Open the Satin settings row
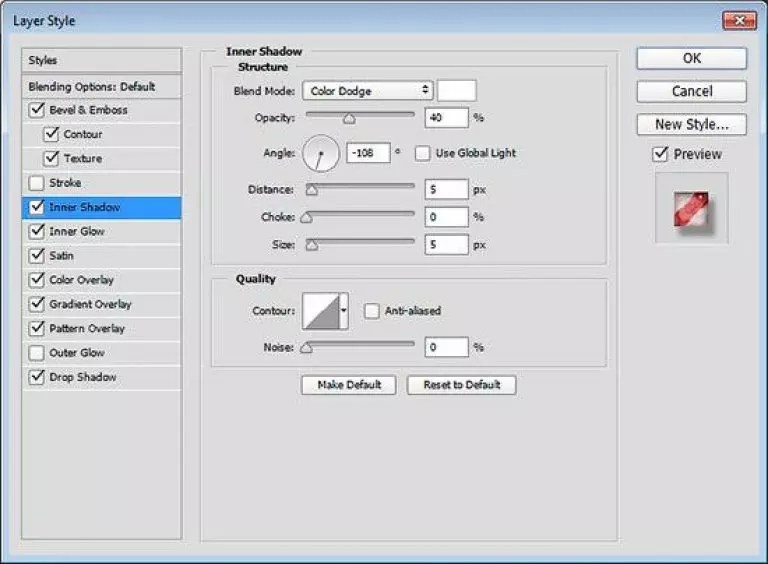This screenshot has width=768, height=564. coord(101,256)
